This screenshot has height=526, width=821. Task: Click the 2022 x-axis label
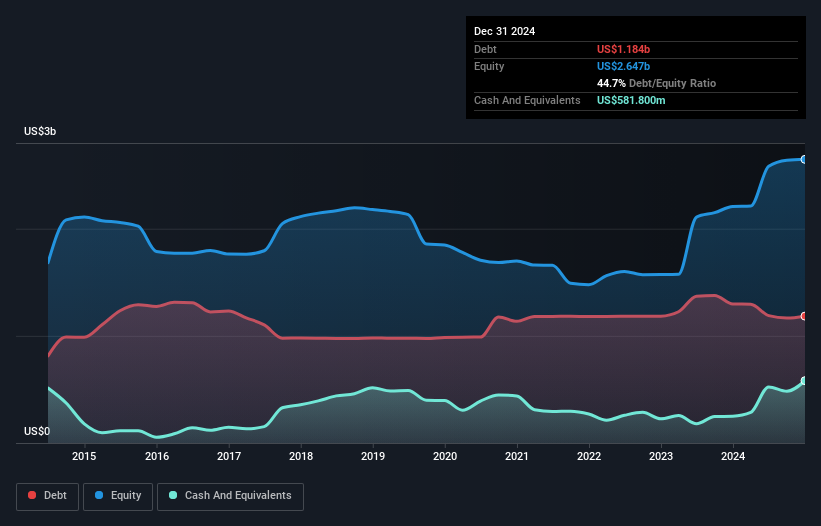[589, 456]
